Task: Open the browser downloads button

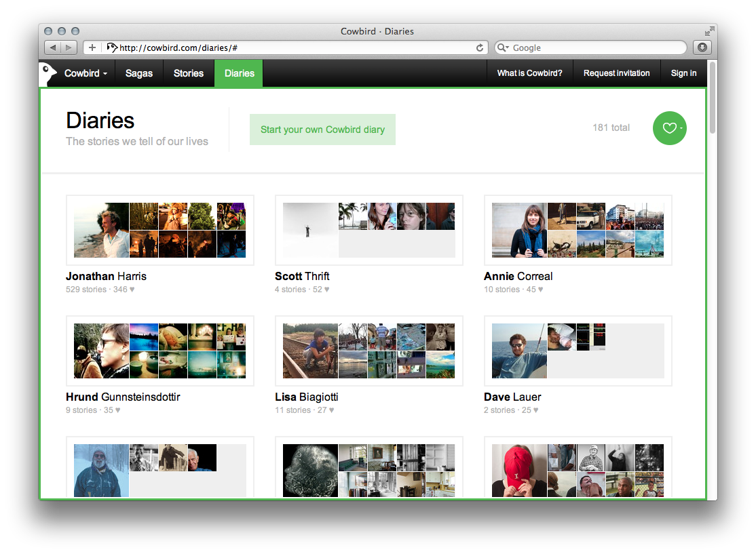Action: coord(701,47)
